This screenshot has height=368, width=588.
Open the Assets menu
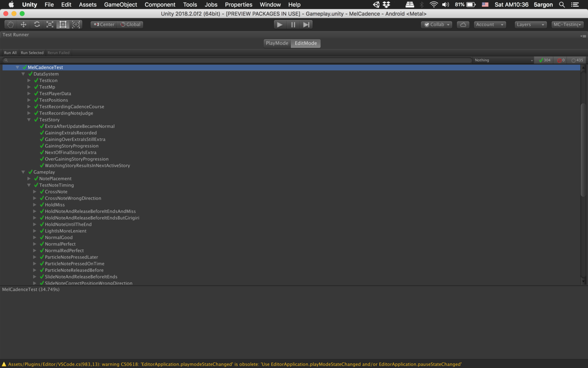[x=88, y=4]
